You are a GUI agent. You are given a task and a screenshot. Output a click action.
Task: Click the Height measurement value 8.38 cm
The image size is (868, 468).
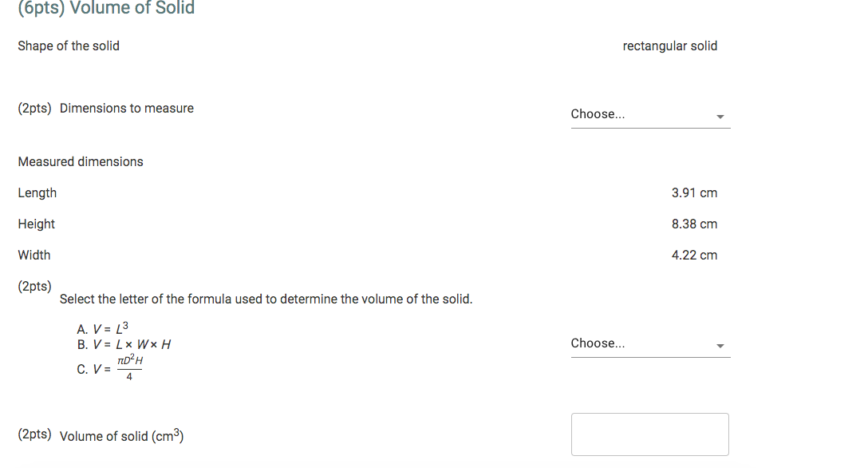(694, 224)
